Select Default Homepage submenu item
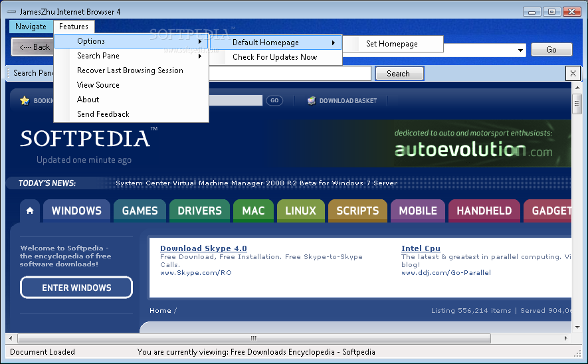 point(276,43)
